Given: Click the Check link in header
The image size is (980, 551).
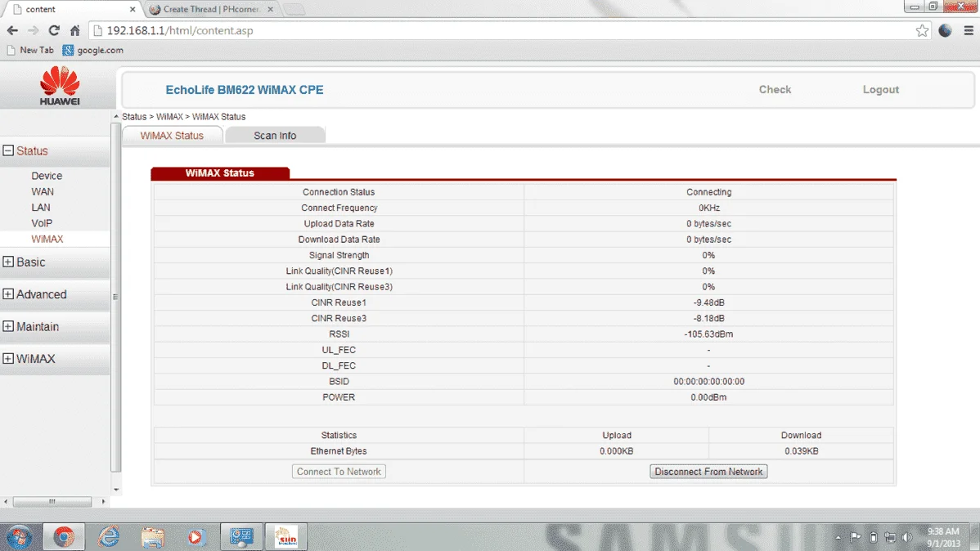Looking at the screenshot, I should 775,89.
